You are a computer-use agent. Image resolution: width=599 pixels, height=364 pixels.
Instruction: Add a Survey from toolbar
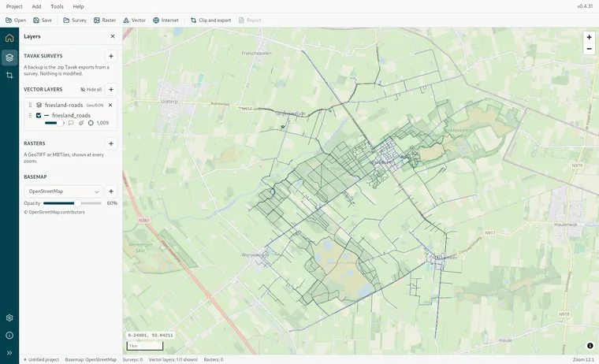pyautogui.click(x=75, y=20)
